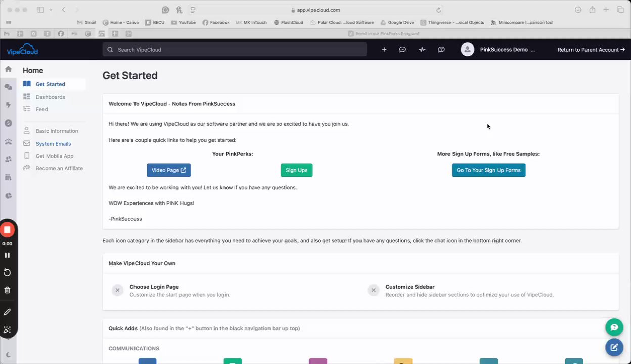This screenshot has width=631, height=364.
Task: Open the building sidebar icon
Action: point(8,142)
